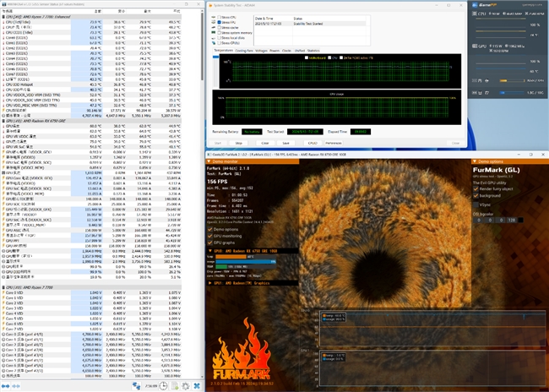Uncheck Stress FPU in AIDA64

220,22
